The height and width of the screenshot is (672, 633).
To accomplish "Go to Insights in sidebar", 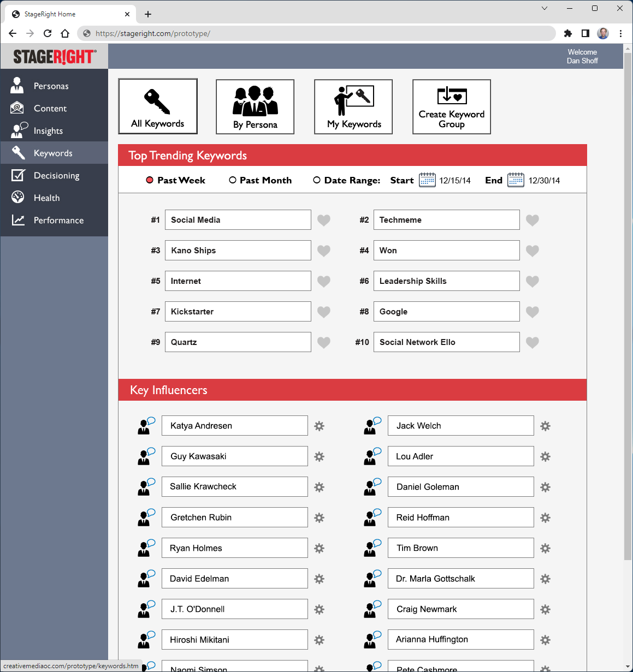I will point(54,130).
